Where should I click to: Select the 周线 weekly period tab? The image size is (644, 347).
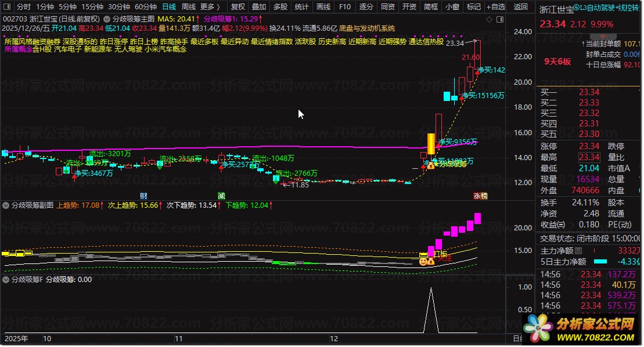pos(189,6)
